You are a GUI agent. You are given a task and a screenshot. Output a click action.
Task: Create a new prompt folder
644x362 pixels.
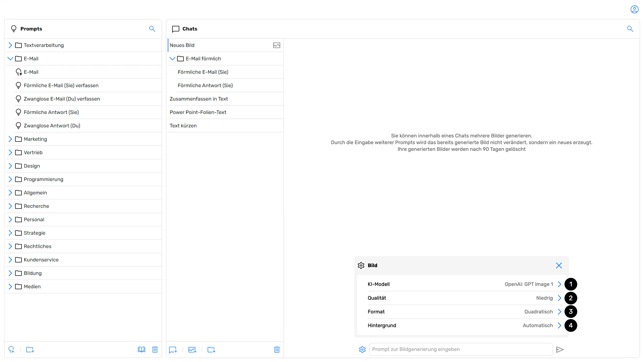point(30,349)
